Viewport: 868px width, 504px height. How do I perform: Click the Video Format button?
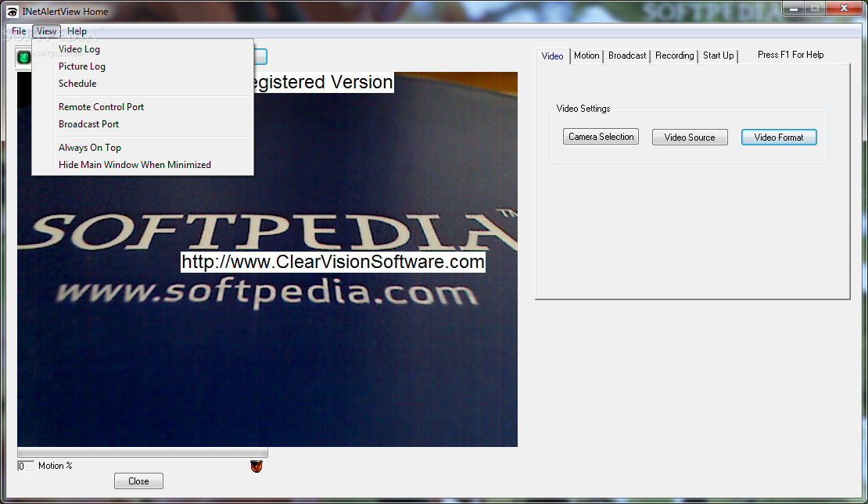coord(779,138)
